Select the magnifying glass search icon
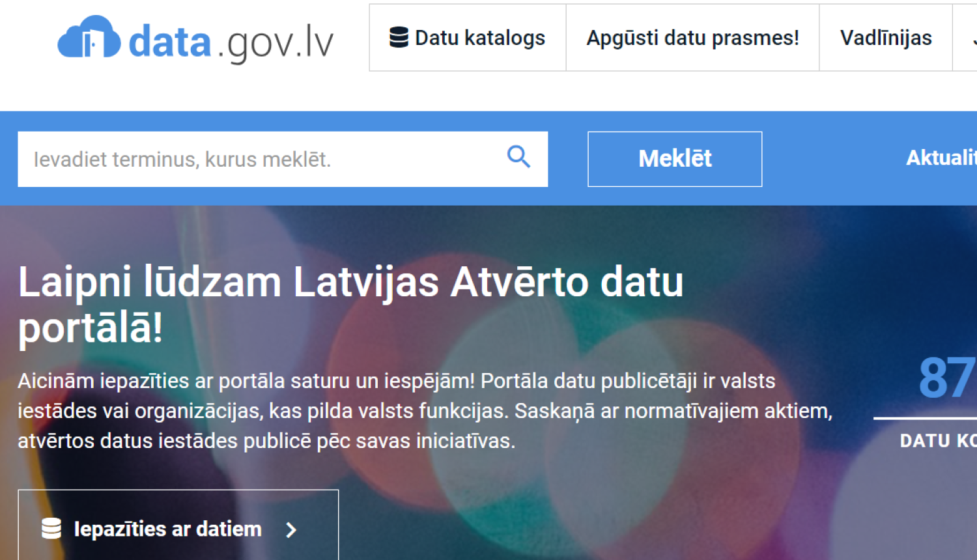The image size is (977, 560). 518,157
